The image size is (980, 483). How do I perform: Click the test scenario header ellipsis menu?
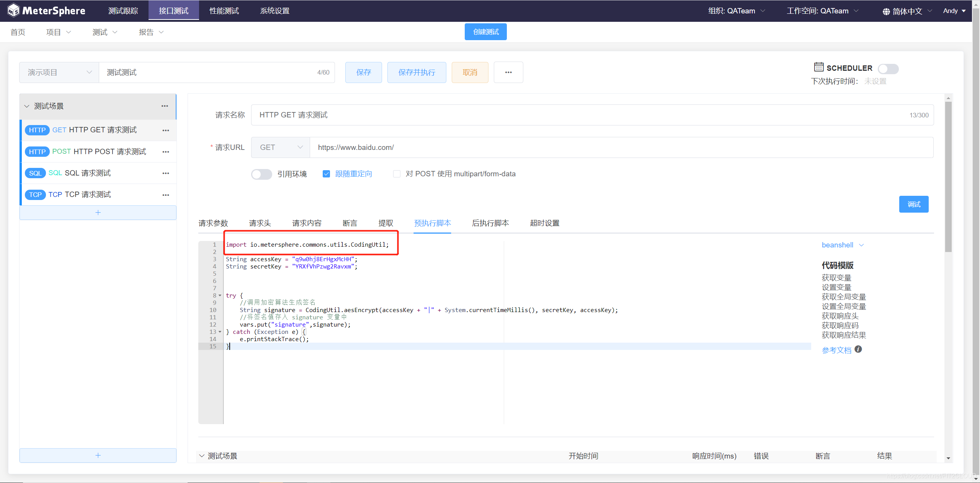pos(165,106)
